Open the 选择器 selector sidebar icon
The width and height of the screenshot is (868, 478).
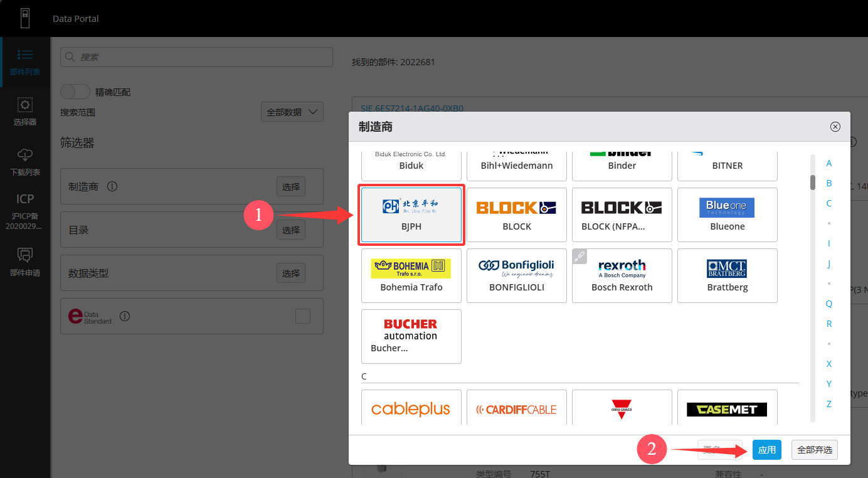[x=25, y=111]
